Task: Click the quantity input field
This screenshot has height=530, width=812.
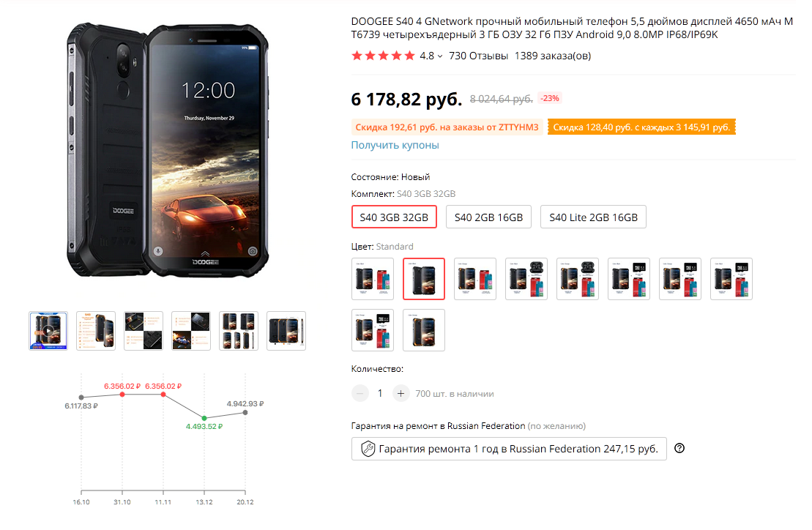Action: point(380,393)
